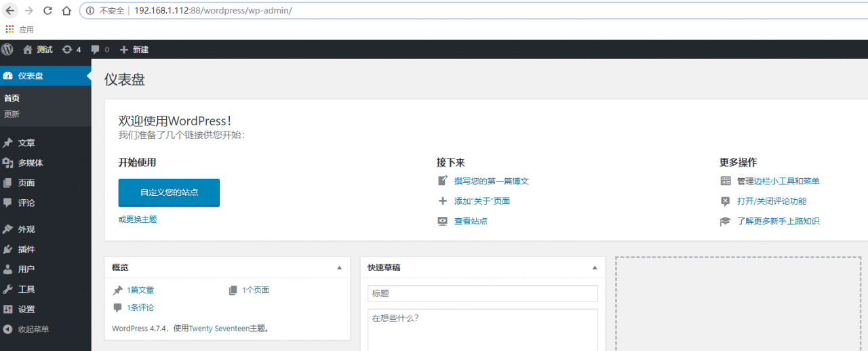Screen dimensions: 868x351
Task: Open the 撰写您的第一篇博文 link
Action: [x=492, y=181]
